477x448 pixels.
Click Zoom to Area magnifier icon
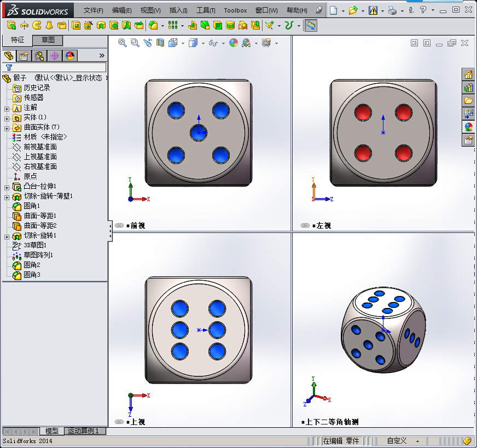point(135,43)
